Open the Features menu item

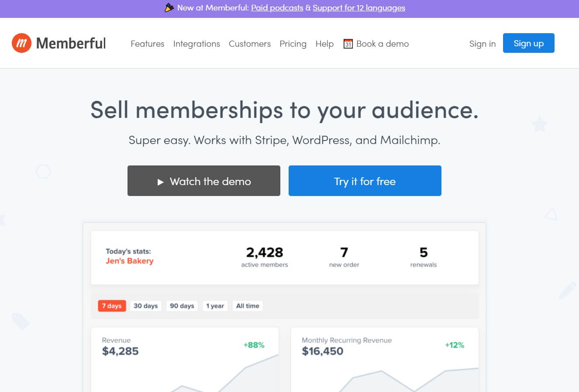coord(148,44)
